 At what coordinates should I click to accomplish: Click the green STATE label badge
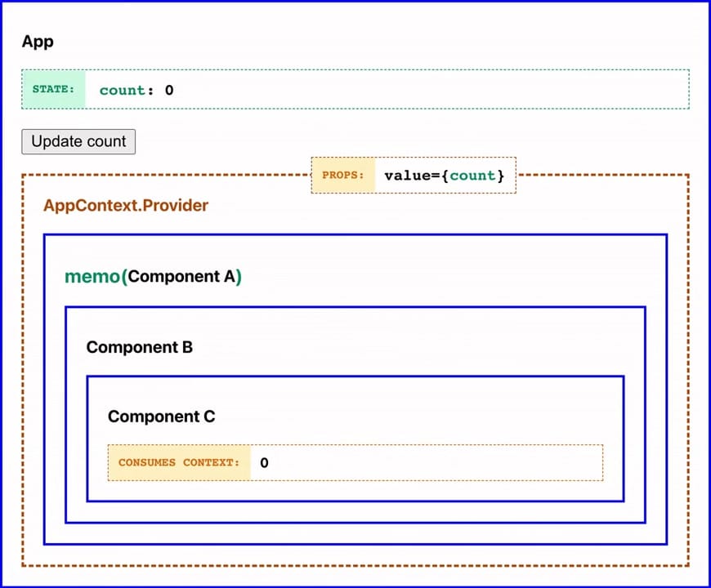coord(53,89)
